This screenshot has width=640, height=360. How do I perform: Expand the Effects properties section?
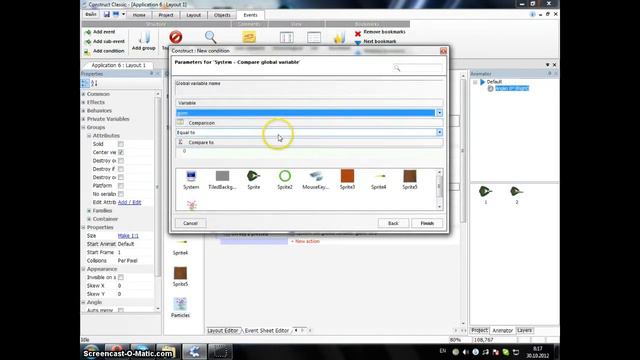tap(84, 102)
